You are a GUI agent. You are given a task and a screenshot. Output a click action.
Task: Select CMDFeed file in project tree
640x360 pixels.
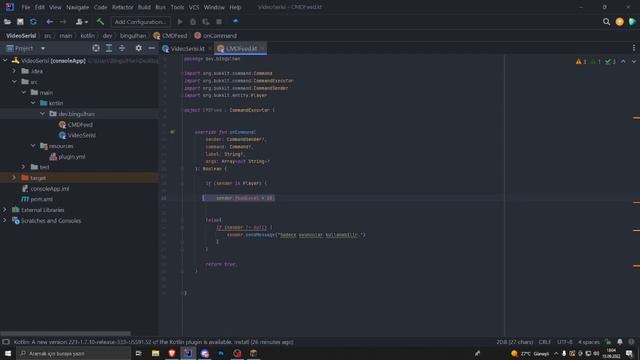(80, 124)
